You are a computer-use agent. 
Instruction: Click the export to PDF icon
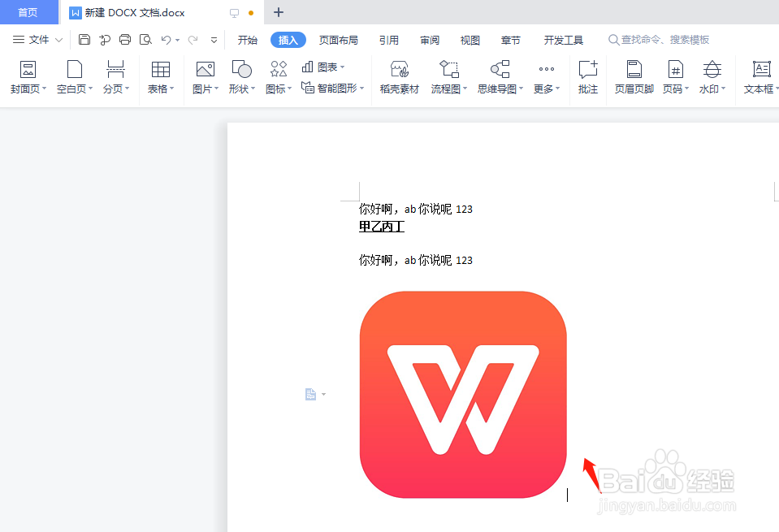coord(105,40)
